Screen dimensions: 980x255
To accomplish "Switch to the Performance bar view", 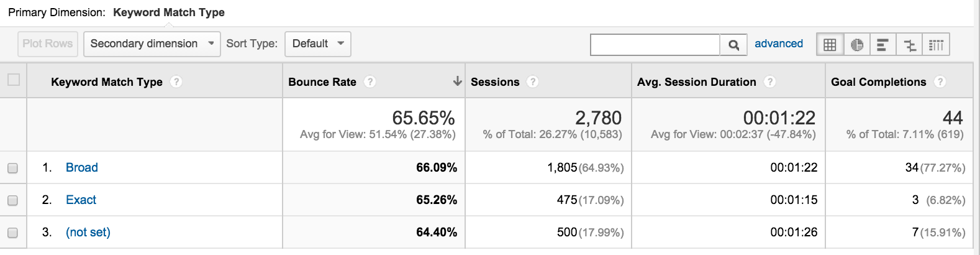I will click(x=883, y=45).
